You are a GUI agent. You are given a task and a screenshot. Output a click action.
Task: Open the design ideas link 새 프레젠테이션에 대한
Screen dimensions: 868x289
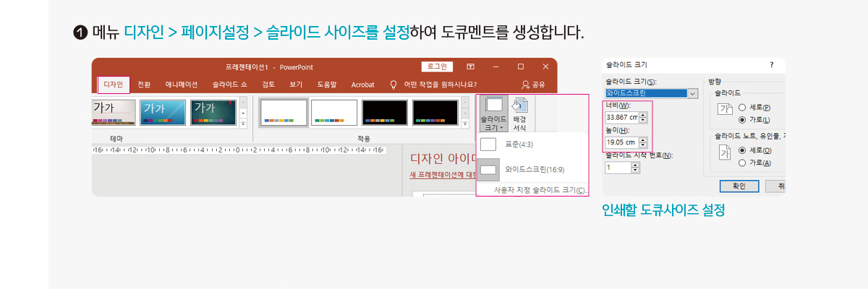click(x=441, y=174)
